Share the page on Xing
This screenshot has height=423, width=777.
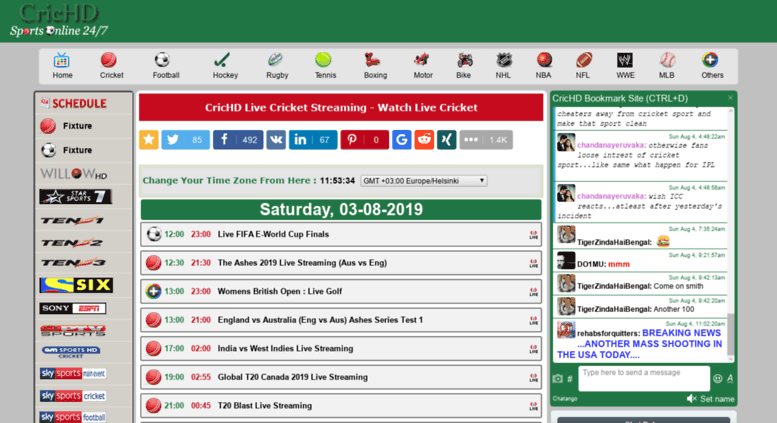(x=446, y=140)
